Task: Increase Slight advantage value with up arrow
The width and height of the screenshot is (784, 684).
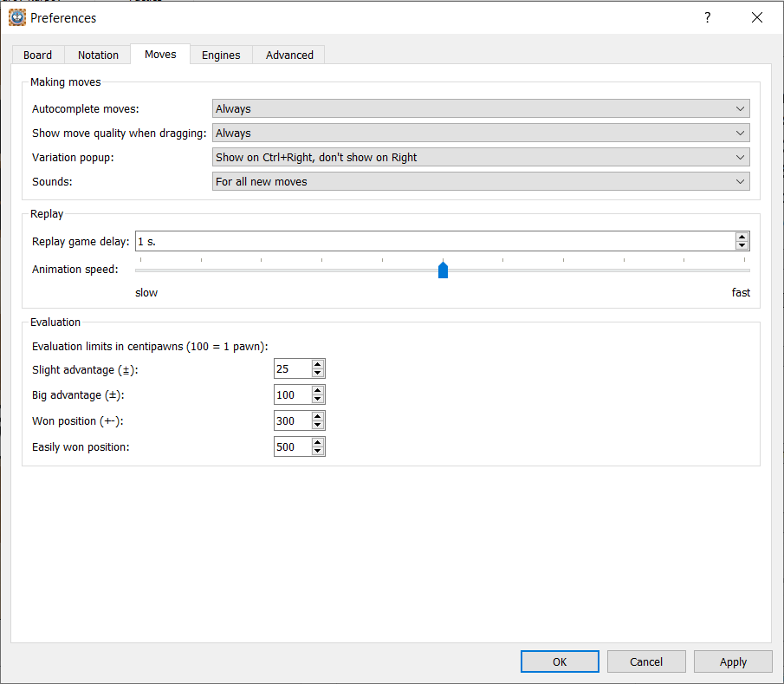Action: pos(318,365)
